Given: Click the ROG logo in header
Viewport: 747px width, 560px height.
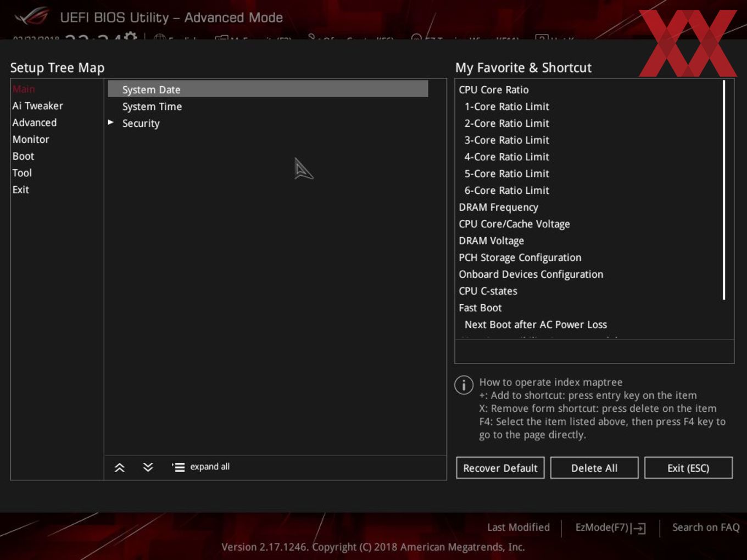Looking at the screenshot, I should click(x=31, y=16).
